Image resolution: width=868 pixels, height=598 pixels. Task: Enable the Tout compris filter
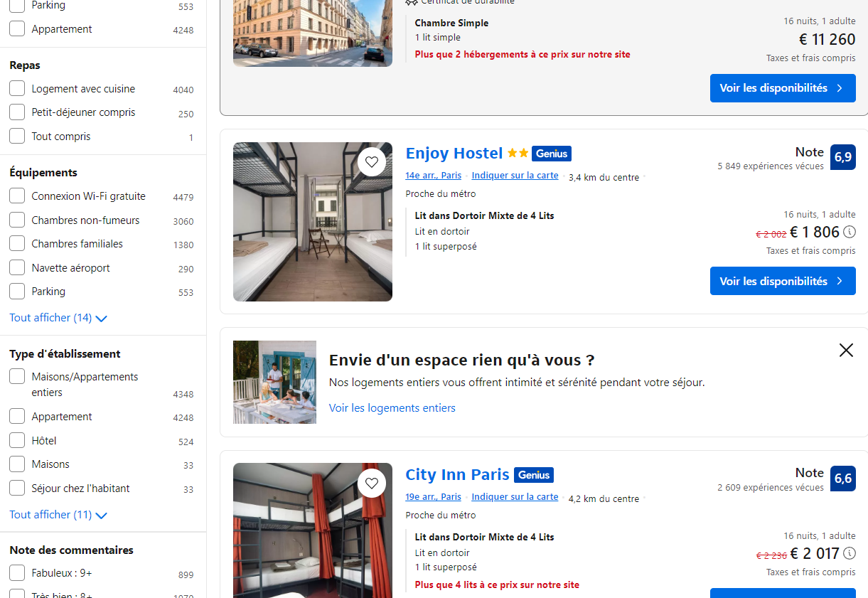click(x=17, y=137)
